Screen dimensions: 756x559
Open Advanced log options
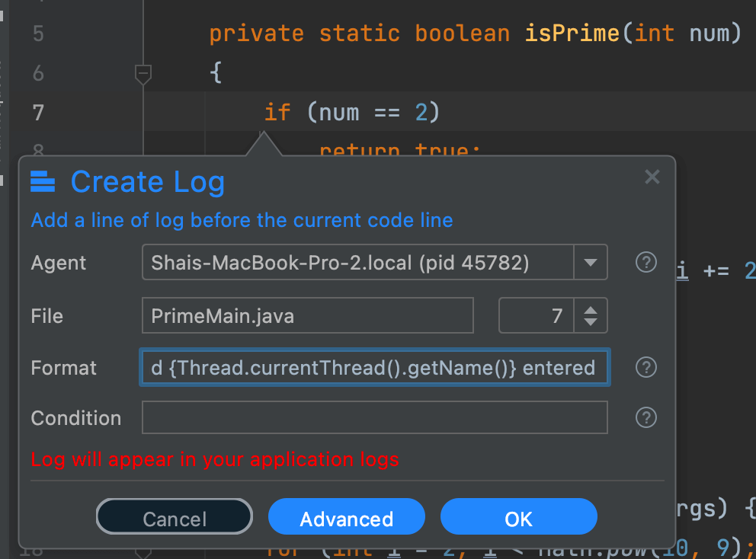(347, 516)
